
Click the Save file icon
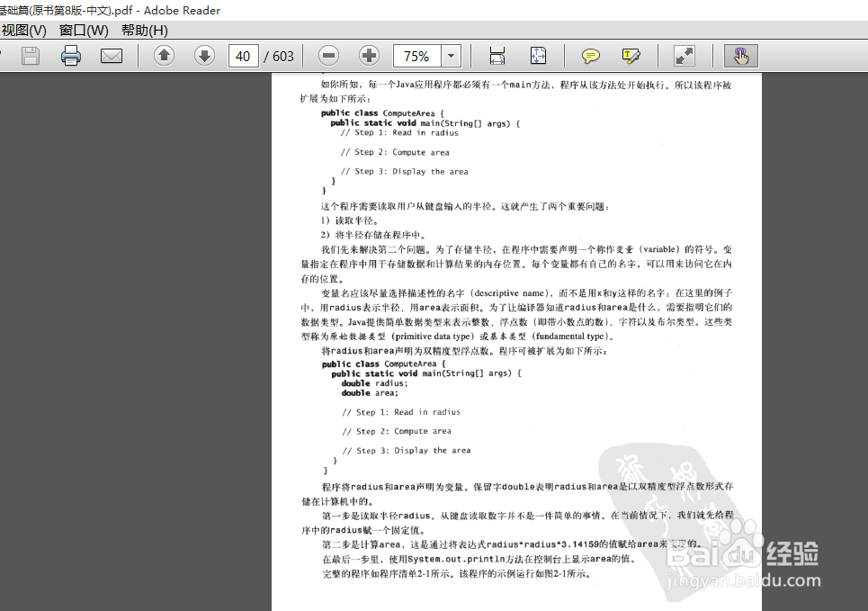click(31, 56)
